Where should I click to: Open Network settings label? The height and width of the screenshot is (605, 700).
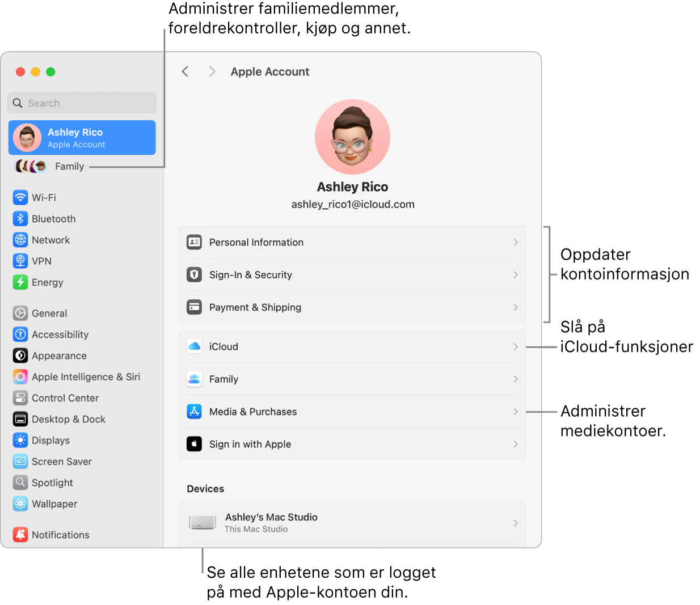point(51,240)
